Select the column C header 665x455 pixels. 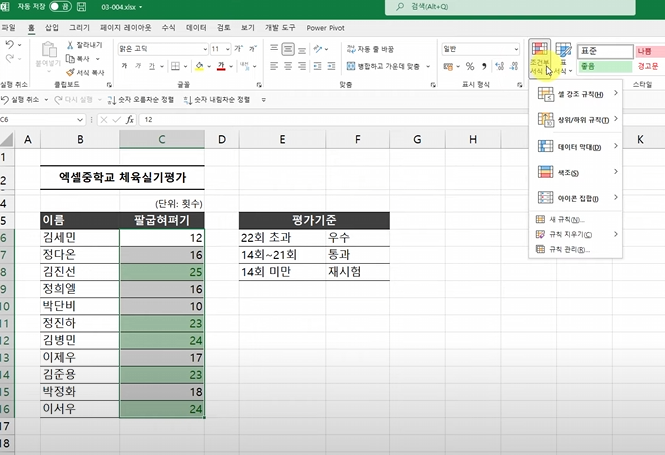[x=162, y=140]
